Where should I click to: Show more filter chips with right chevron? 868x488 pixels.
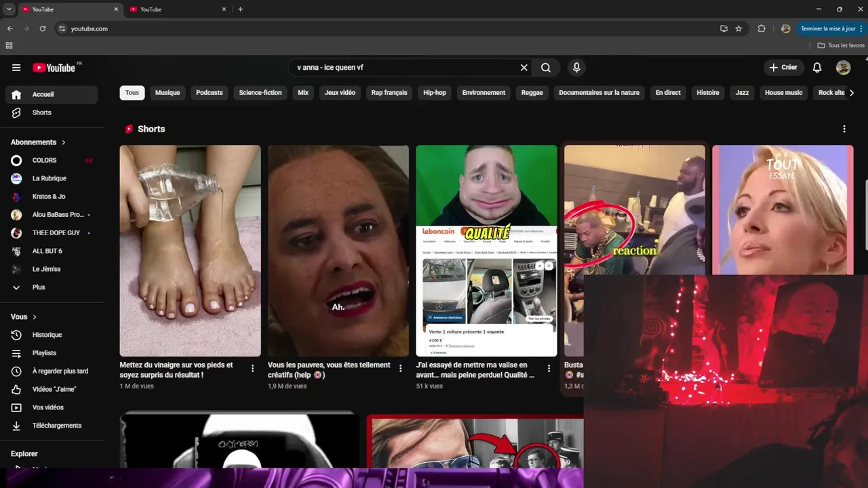point(852,93)
